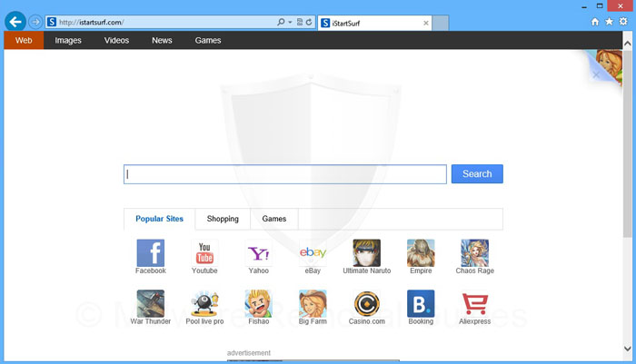Click the Home icon in browser toolbar
The image size is (636, 364).
coord(595,22)
